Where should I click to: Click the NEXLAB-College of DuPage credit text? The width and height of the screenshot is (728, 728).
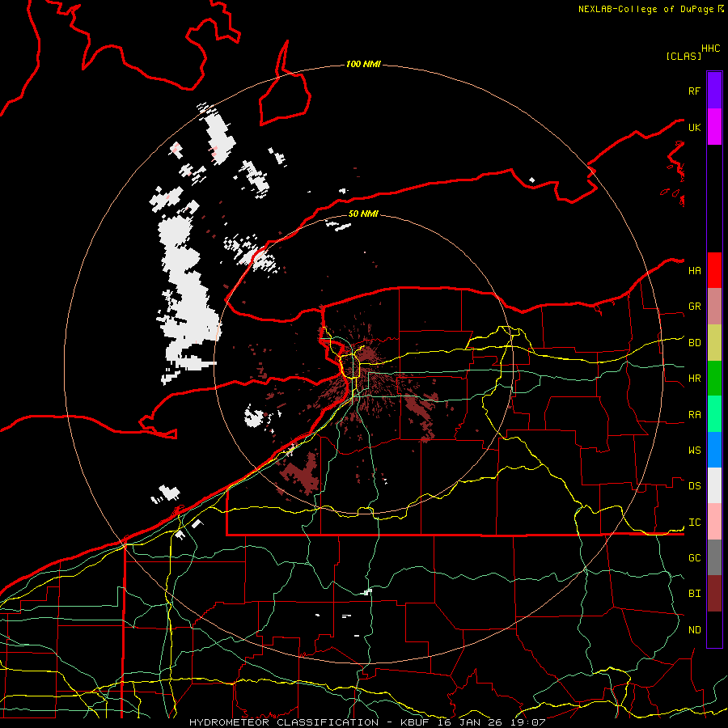(645, 9)
